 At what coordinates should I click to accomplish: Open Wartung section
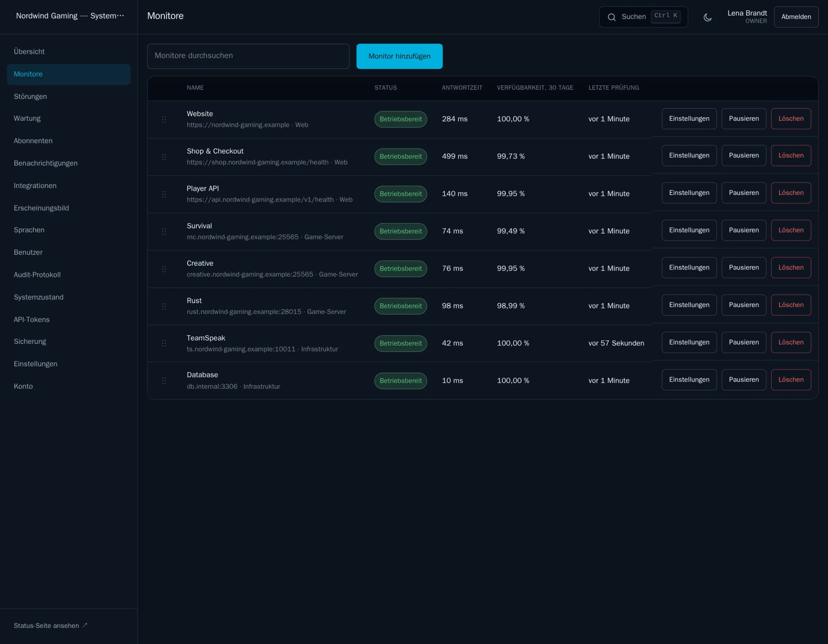pyautogui.click(x=69, y=118)
